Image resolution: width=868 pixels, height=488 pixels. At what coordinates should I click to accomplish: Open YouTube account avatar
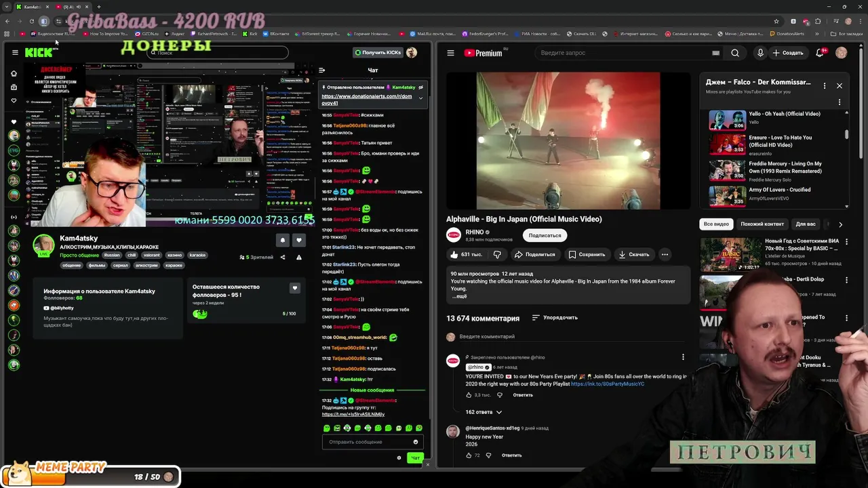click(842, 53)
